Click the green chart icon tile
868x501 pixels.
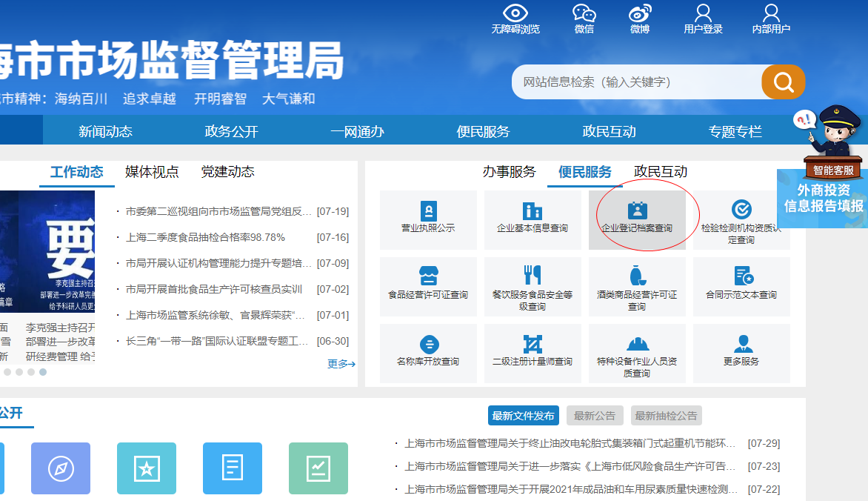[318, 468]
